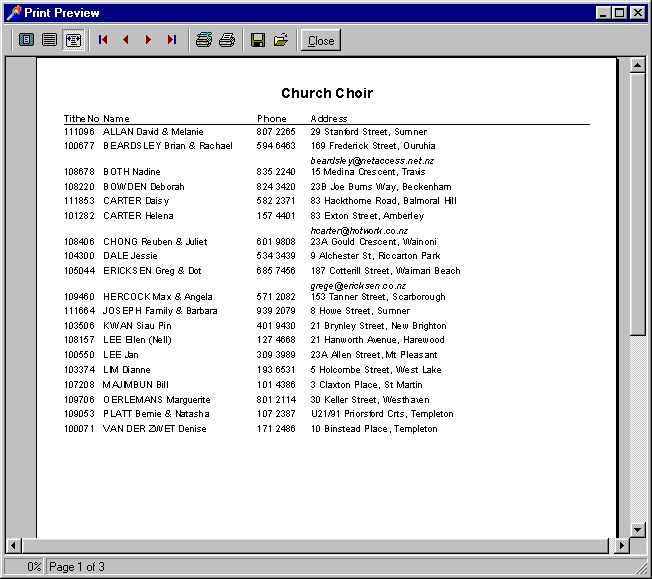Click the vertical scrollbar down arrow
The height and width of the screenshot is (579, 652).
click(x=637, y=530)
